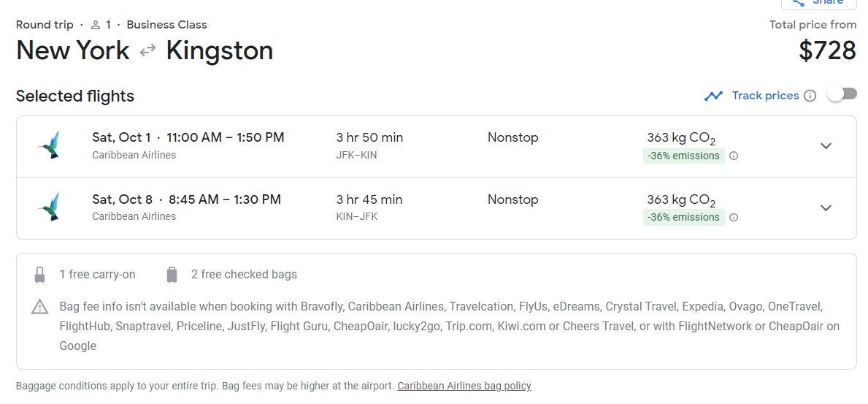Screen dimensions: 868x404
Task: Click emissions info icon for KIN–JFK flight
Action: 734,217
